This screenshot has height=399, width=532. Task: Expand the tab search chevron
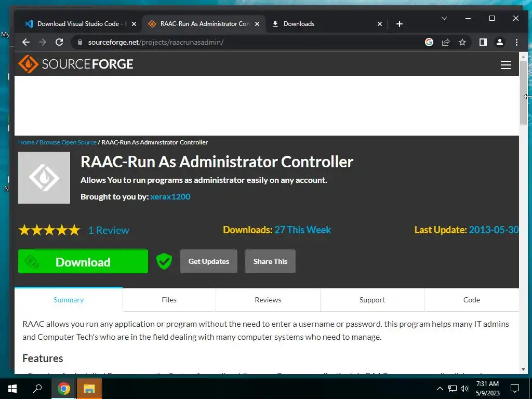pyautogui.click(x=444, y=18)
